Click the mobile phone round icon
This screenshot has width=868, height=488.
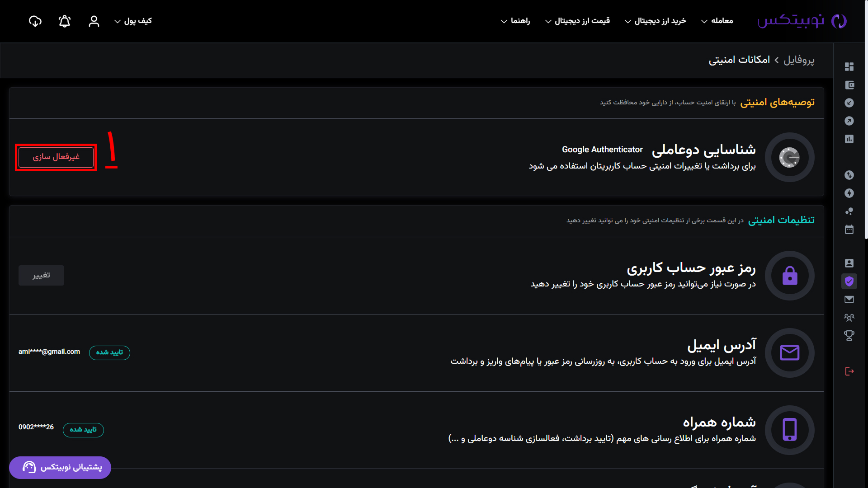point(789,430)
